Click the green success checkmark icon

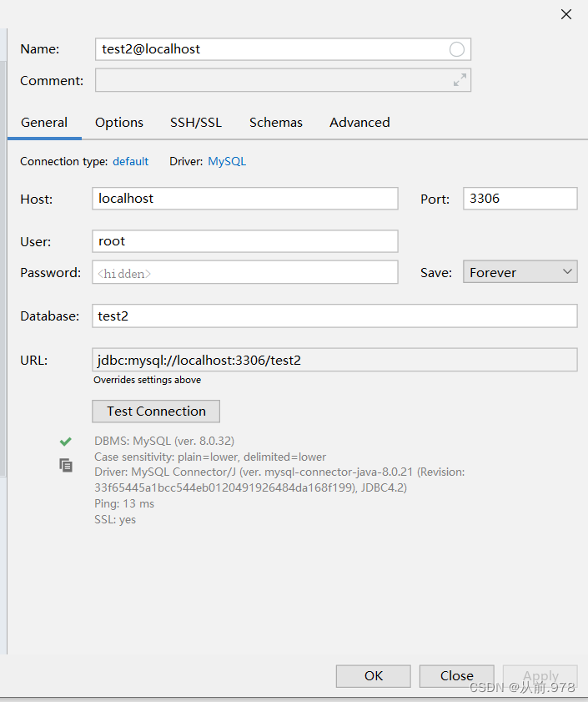[x=65, y=442]
